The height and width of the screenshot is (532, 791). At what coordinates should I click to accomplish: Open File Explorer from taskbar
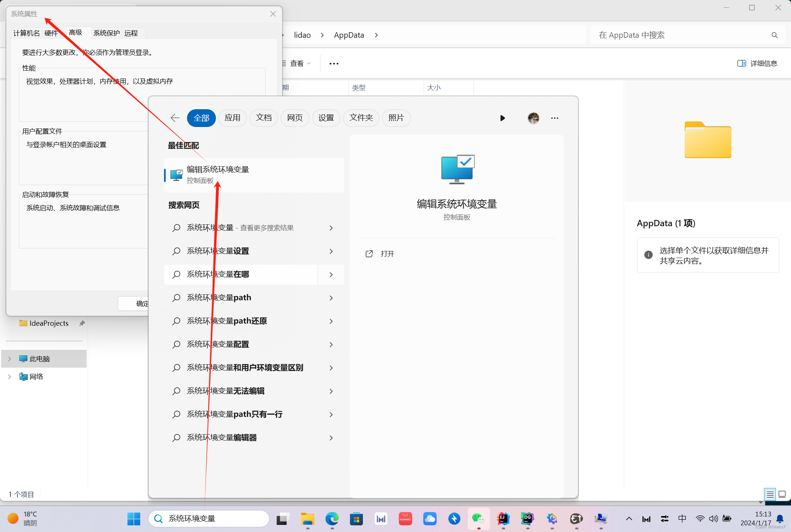307,519
